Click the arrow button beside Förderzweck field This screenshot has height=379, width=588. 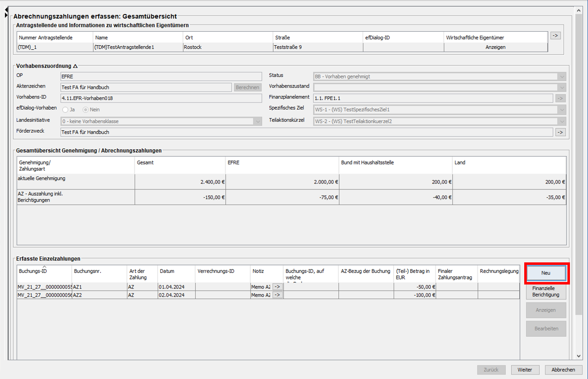click(560, 132)
